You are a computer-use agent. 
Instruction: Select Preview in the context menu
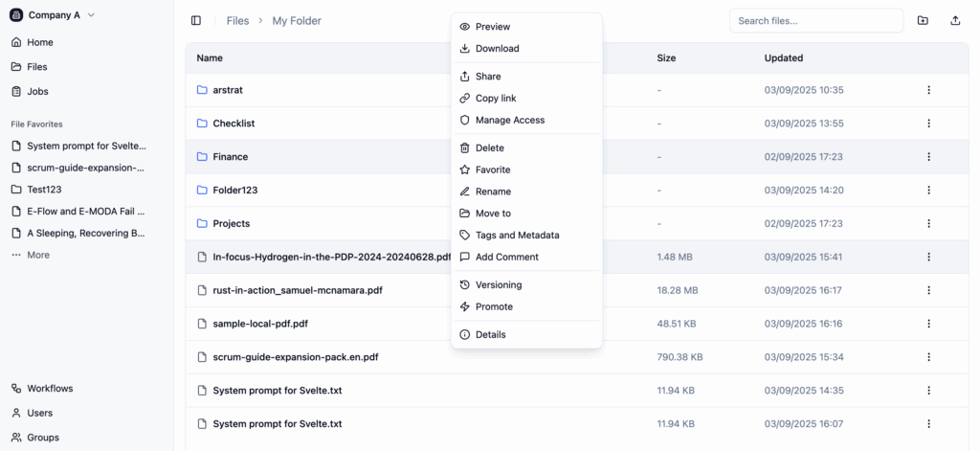click(x=526, y=27)
